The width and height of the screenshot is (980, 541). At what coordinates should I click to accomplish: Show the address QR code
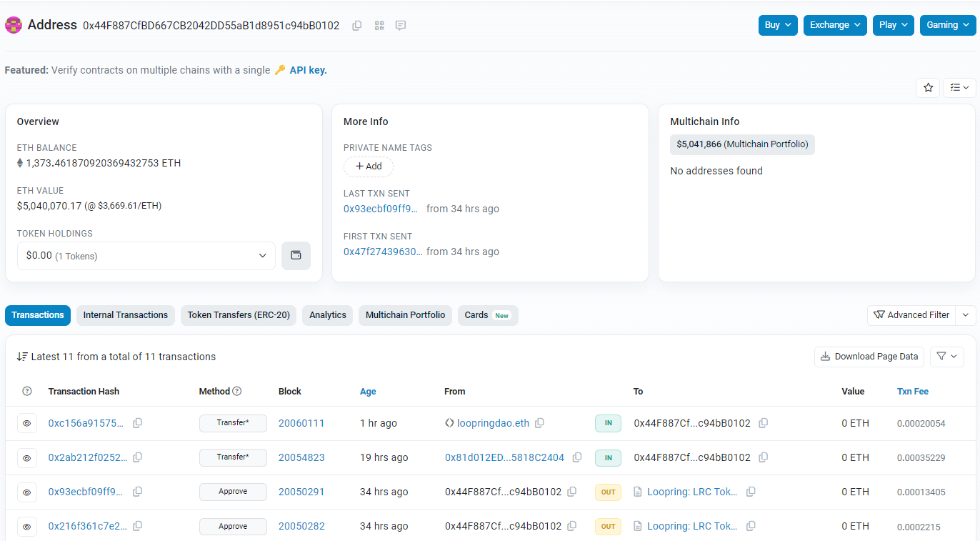coord(379,26)
